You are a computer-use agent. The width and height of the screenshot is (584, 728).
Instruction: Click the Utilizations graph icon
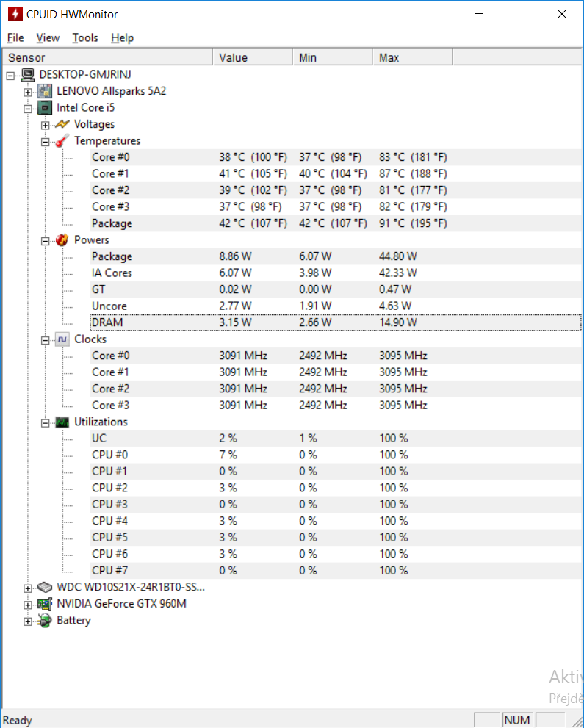click(62, 422)
